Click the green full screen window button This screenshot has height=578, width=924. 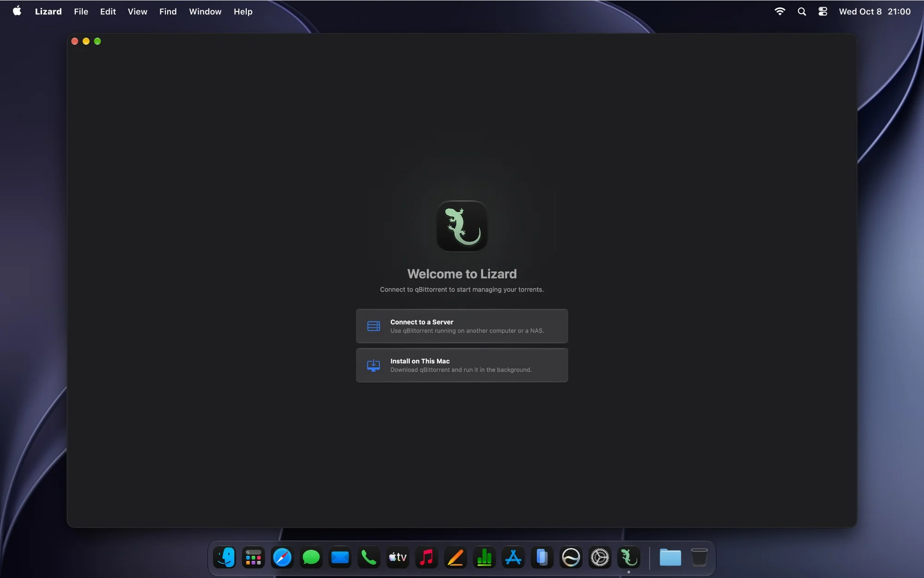97,41
